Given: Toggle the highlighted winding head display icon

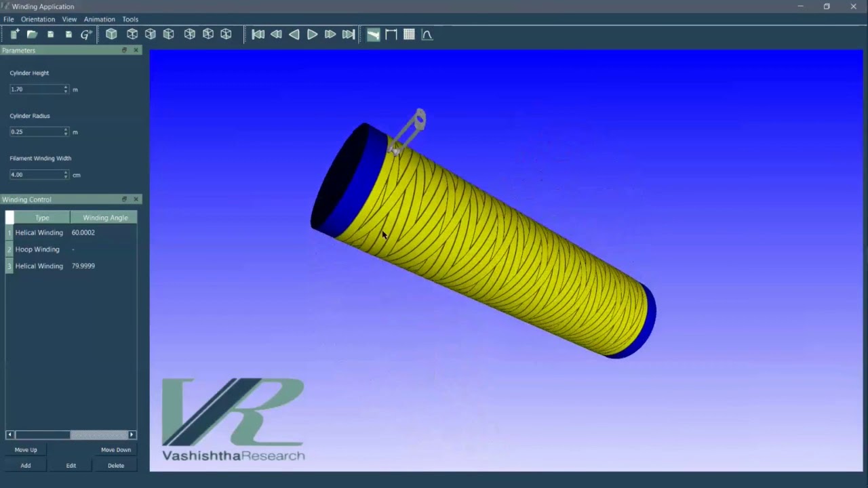Looking at the screenshot, I should point(374,35).
